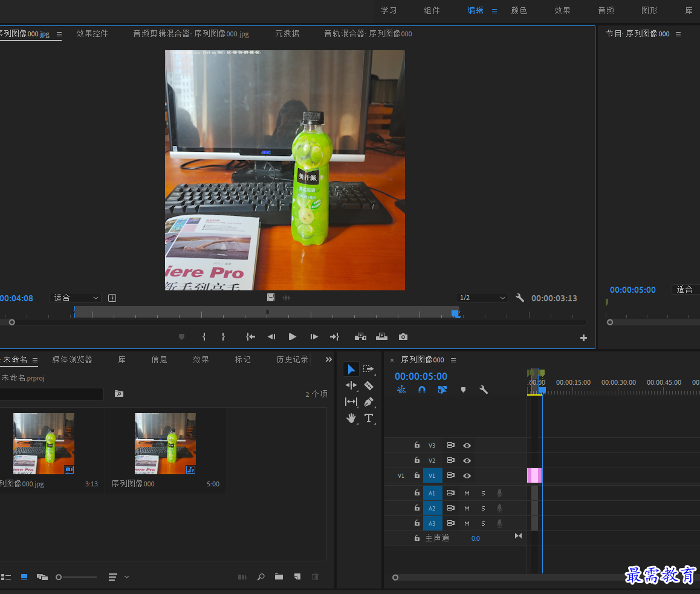This screenshot has width=700, height=594.
Task: Open source panel menu next to 序列图像000.jpg
Action: pos(59,34)
